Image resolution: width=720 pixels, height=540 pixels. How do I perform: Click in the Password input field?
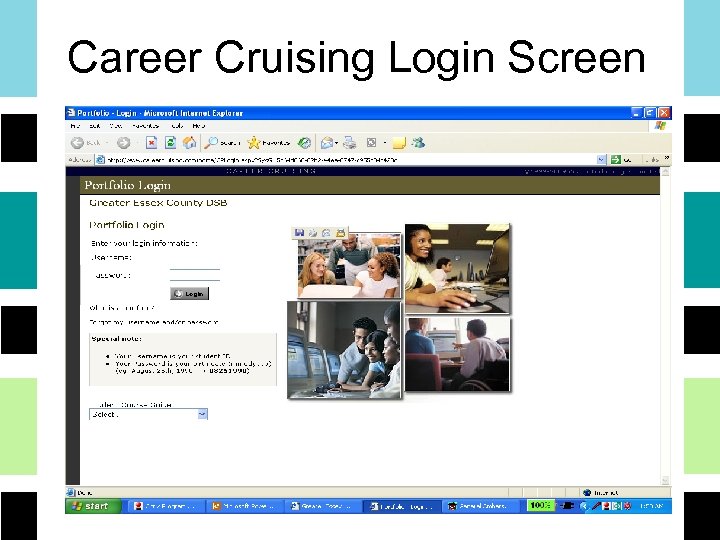[195, 275]
